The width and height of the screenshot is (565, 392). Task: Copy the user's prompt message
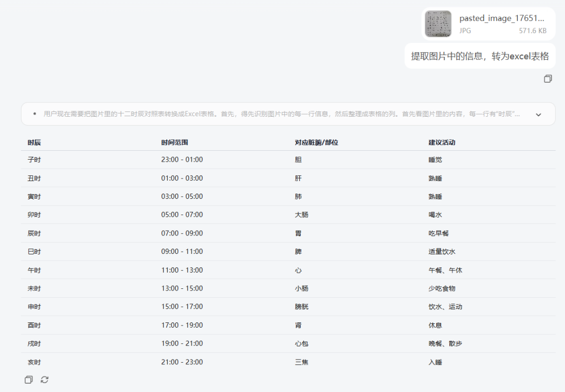(548, 79)
